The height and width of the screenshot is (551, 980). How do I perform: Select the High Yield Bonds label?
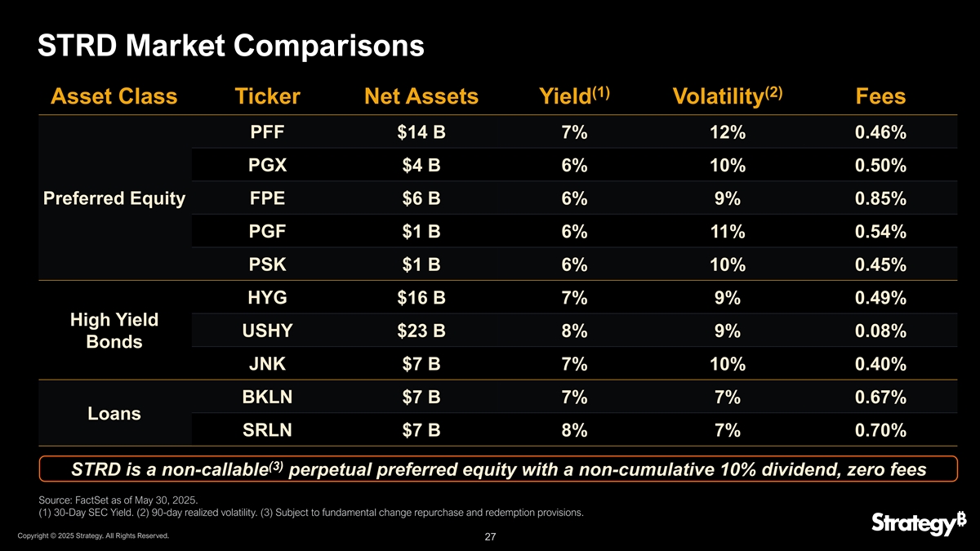pos(114,331)
